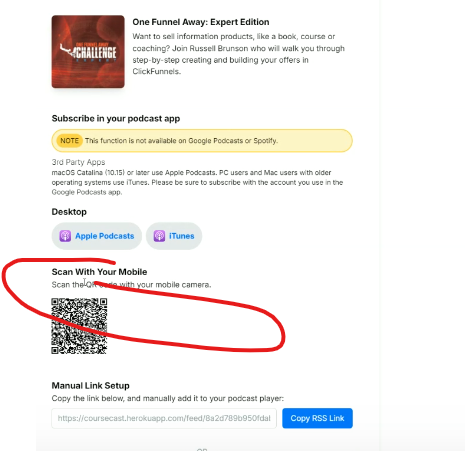Click the purple iTunes podcast icon
The height and width of the screenshot is (451, 465).
pyautogui.click(x=159, y=236)
